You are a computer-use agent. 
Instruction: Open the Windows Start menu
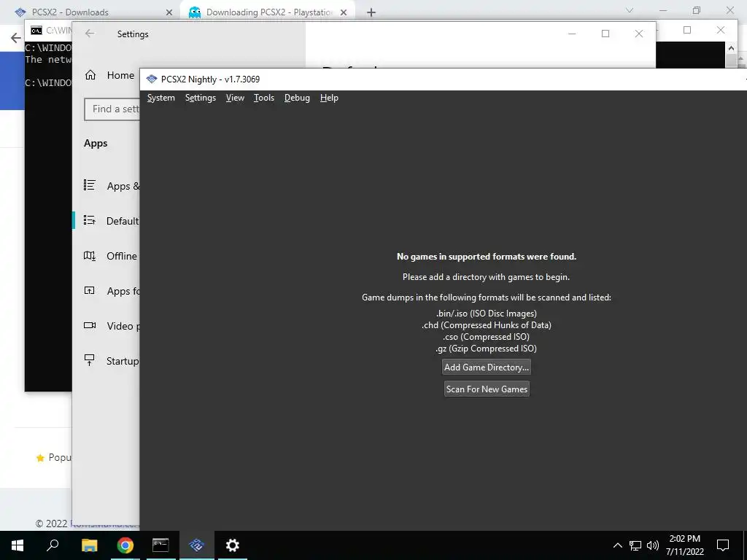pos(18,545)
